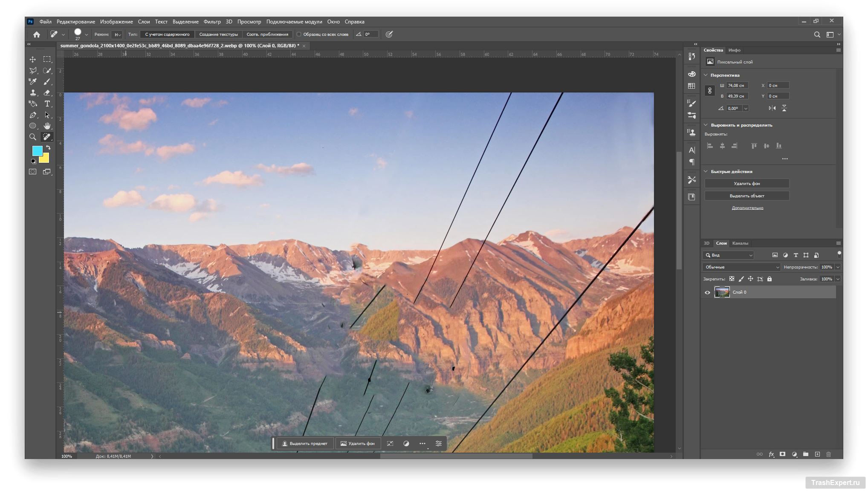
Task: Switch to the Инфо tab
Action: pyautogui.click(x=734, y=50)
